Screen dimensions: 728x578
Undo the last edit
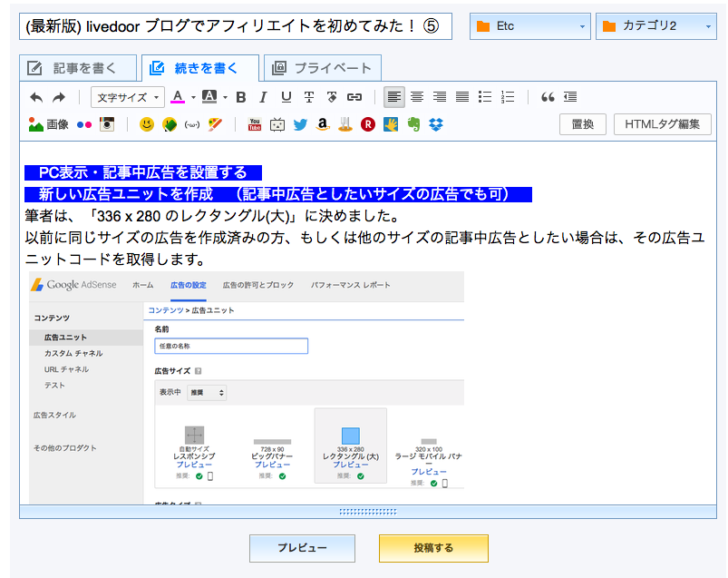[36, 97]
